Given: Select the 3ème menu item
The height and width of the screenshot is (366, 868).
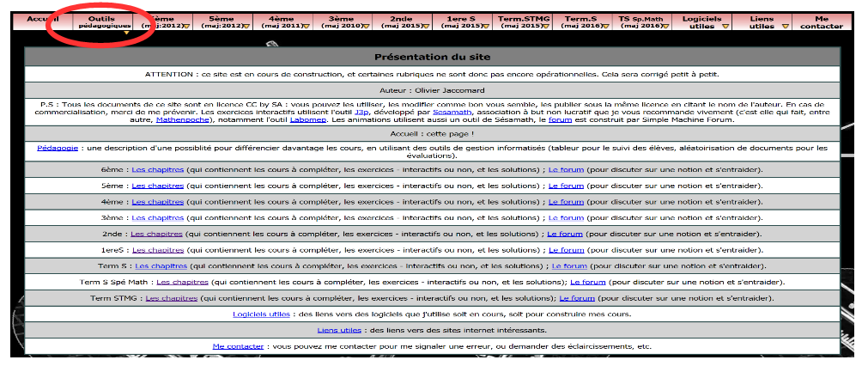Looking at the screenshot, I should [343, 22].
